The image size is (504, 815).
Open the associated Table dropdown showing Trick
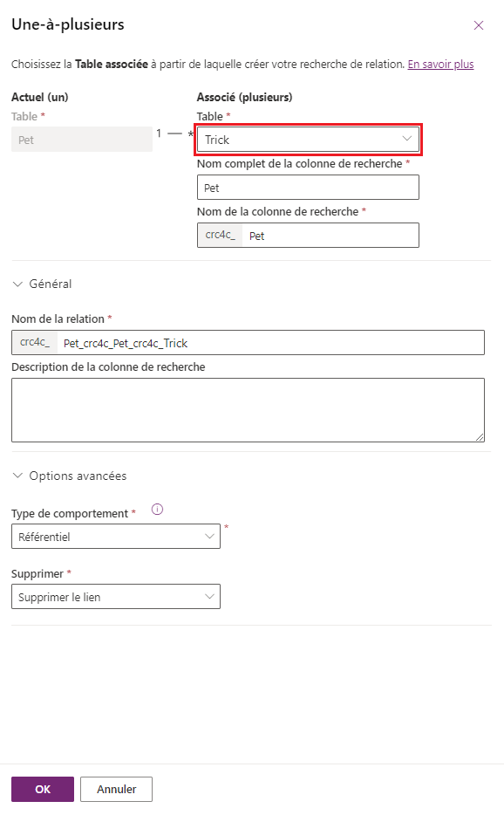308,140
